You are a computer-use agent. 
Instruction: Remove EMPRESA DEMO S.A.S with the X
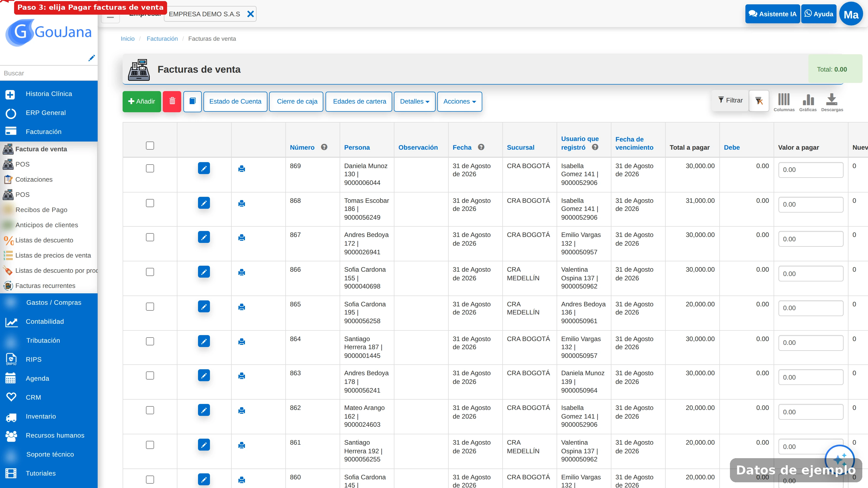click(x=250, y=14)
